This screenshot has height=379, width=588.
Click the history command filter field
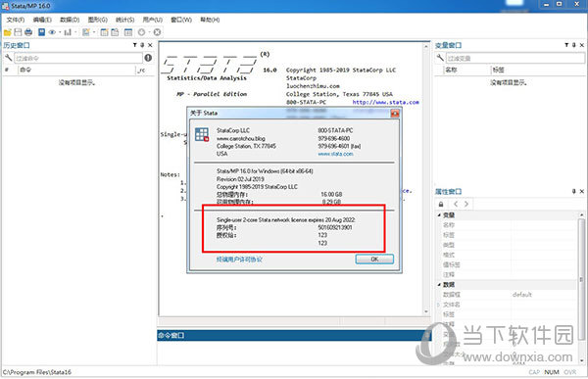(x=78, y=58)
